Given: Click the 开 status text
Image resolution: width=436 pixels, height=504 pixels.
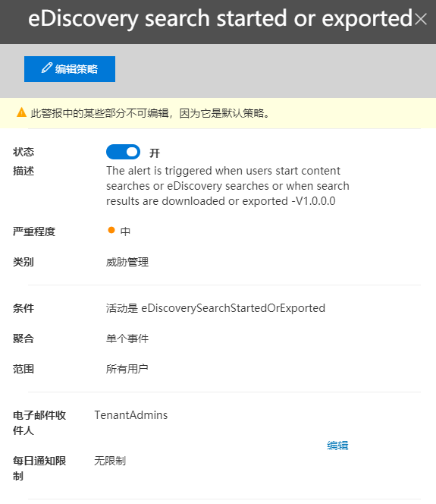Looking at the screenshot, I should click(x=155, y=153).
